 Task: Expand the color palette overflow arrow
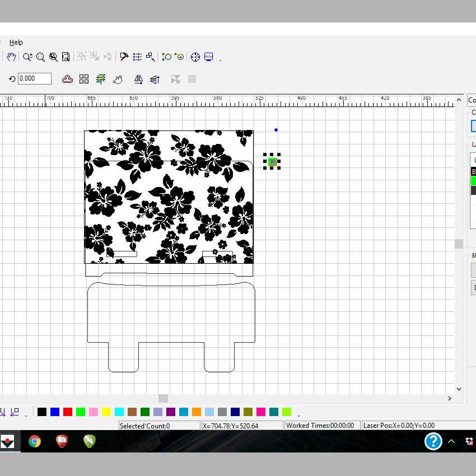(298, 416)
